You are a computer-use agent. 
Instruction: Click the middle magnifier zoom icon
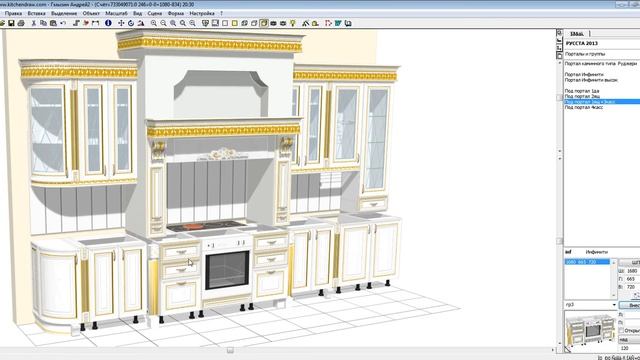[x=173, y=23]
